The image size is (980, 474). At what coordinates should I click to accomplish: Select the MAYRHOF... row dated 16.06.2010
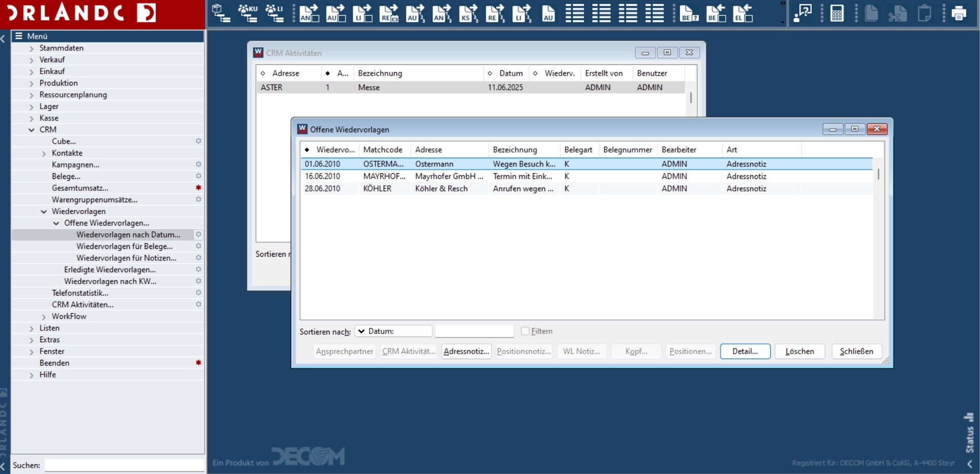coord(587,176)
